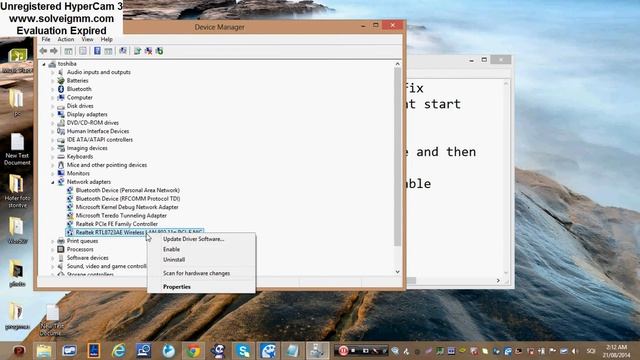This screenshot has height=360, width=640.
Task: Click the Device Manager vertical scrollbar thumb
Action: pyautogui.click(x=397, y=157)
